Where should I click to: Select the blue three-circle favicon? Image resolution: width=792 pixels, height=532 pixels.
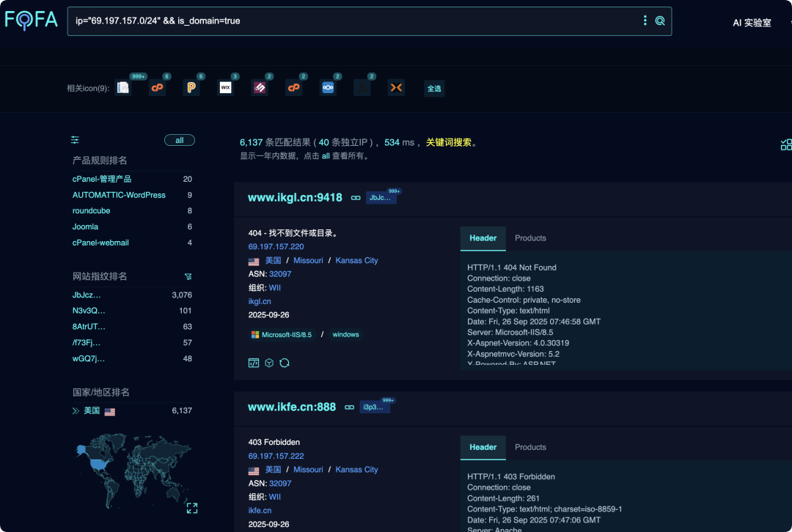pyautogui.click(x=328, y=88)
